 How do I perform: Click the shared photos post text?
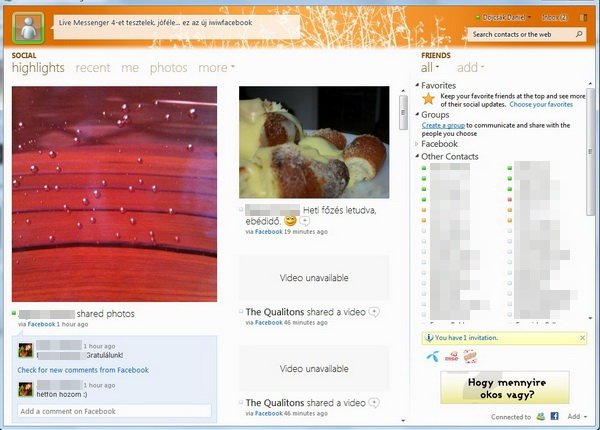click(x=106, y=314)
